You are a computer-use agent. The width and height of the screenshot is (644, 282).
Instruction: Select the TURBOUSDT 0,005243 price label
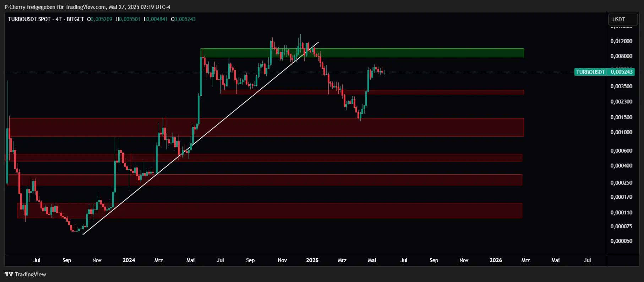tap(605, 72)
